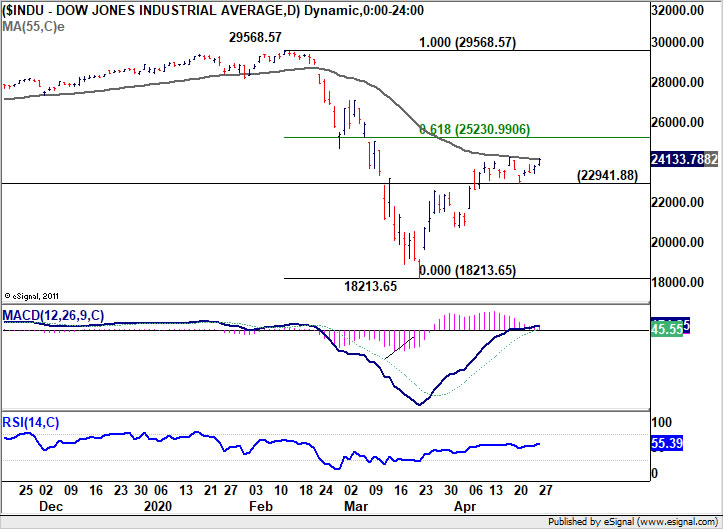Click the 28000.00 price axis label
This screenshot has width=723, height=529.
(677, 83)
